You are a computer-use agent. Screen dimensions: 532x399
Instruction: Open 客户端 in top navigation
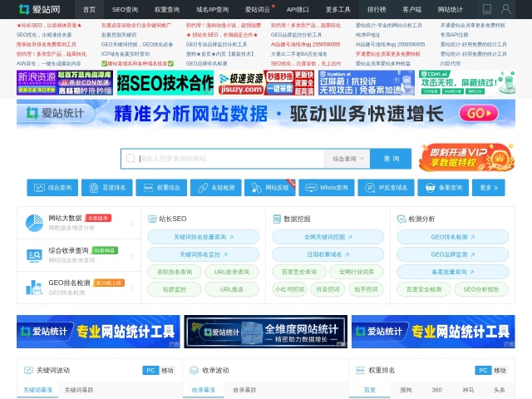(412, 9)
